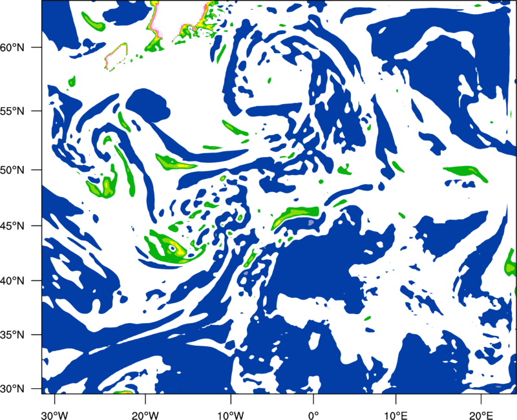Viewport: 517px width, 420px height.
Task: Click the 10°W longitude label
Action: [230, 415]
